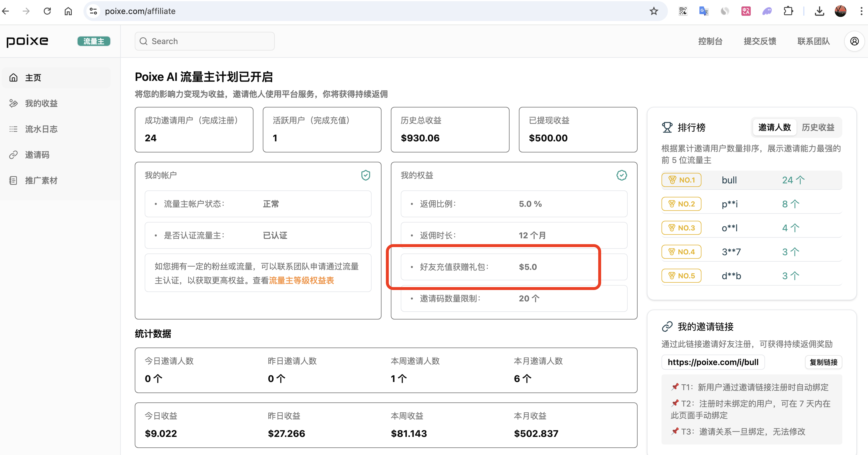
Task: Click the QR code extension icon
Action: click(683, 11)
